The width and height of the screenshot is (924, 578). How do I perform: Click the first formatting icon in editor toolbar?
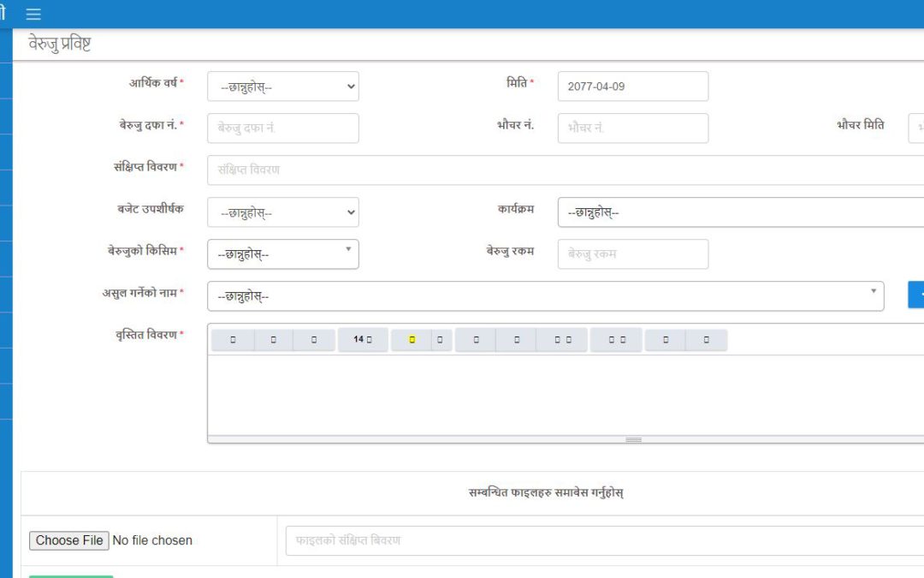[232, 339]
